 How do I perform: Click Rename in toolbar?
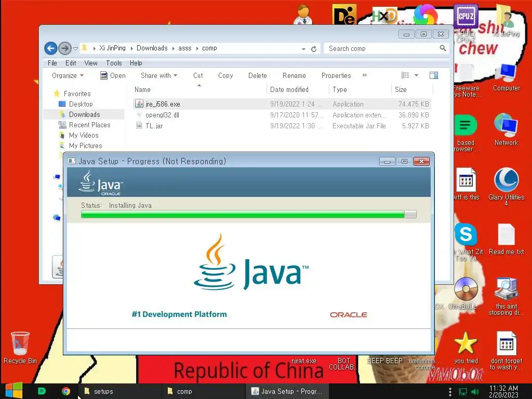[294, 76]
